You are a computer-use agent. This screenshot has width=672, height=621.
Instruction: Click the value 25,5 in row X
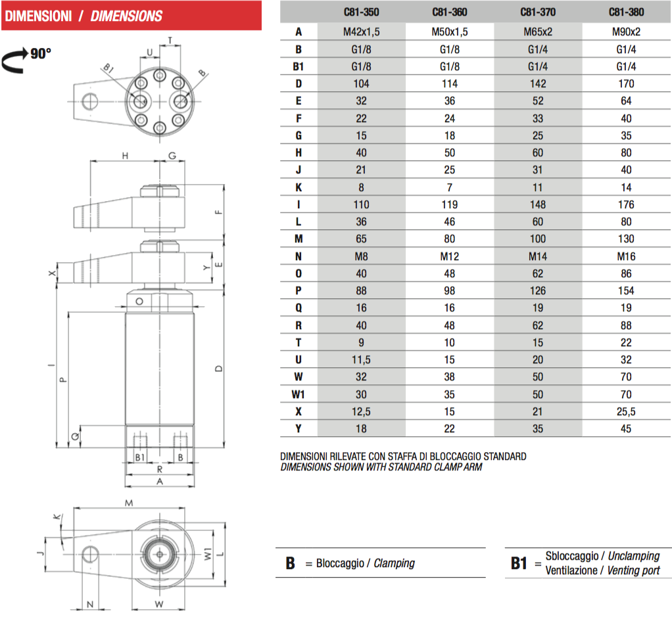tap(626, 411)
